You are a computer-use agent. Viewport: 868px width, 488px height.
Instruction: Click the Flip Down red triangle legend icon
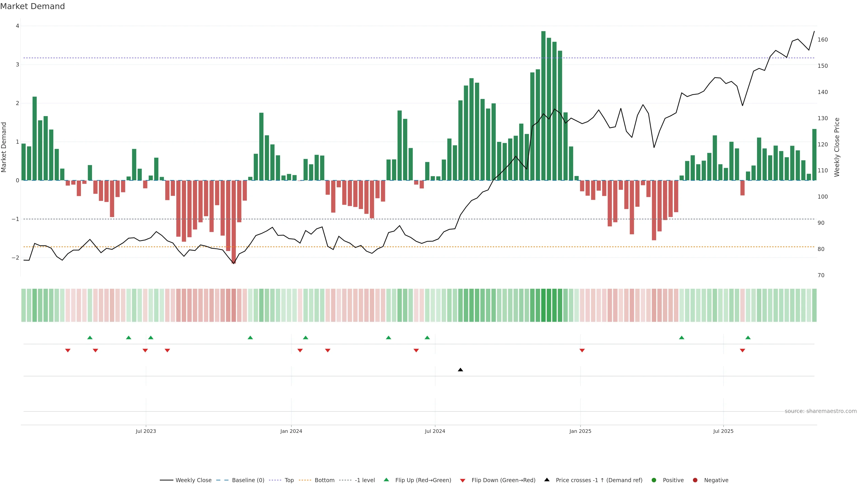463,481
